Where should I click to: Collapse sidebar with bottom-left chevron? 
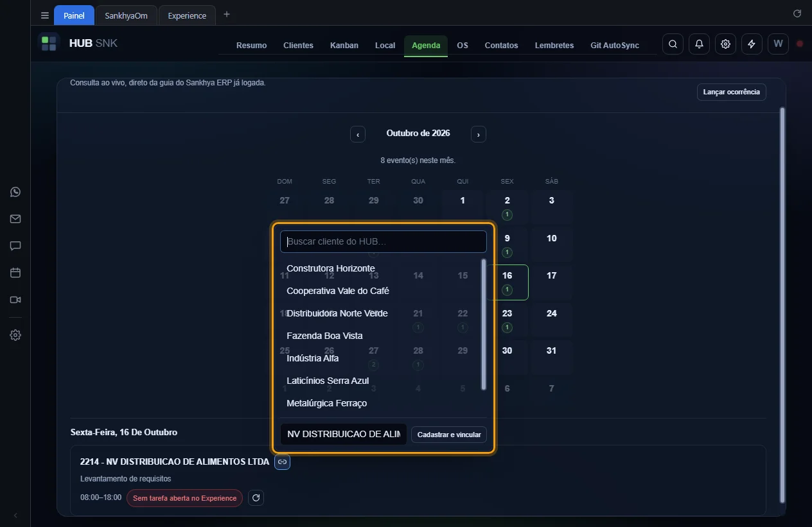(x=15, y=515)
